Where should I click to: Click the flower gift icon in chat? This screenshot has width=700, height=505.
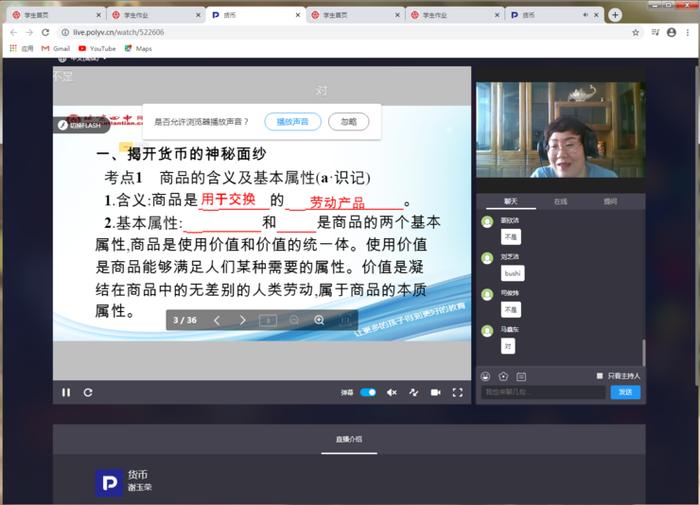[503, 376]
